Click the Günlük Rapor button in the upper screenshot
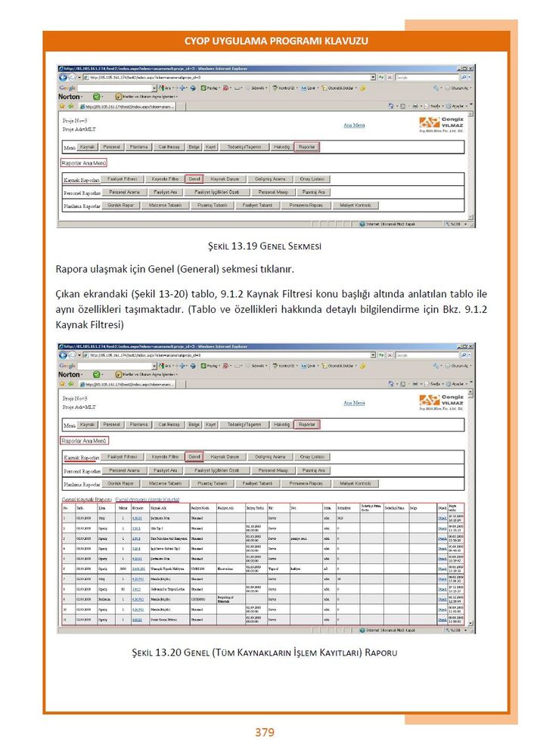 tap(120, 205)
